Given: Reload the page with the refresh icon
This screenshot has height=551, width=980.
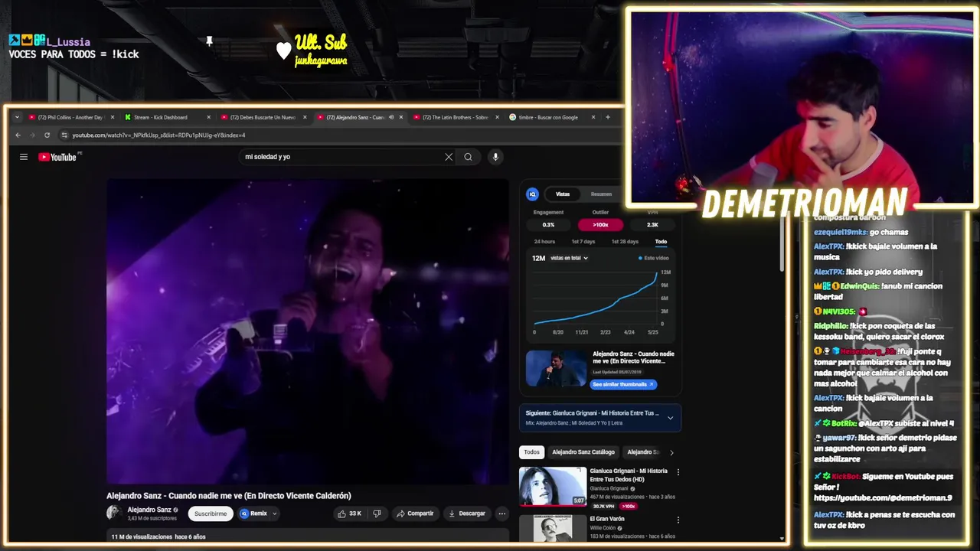Looking at the screenshot, I should click(x=47, y=135).
